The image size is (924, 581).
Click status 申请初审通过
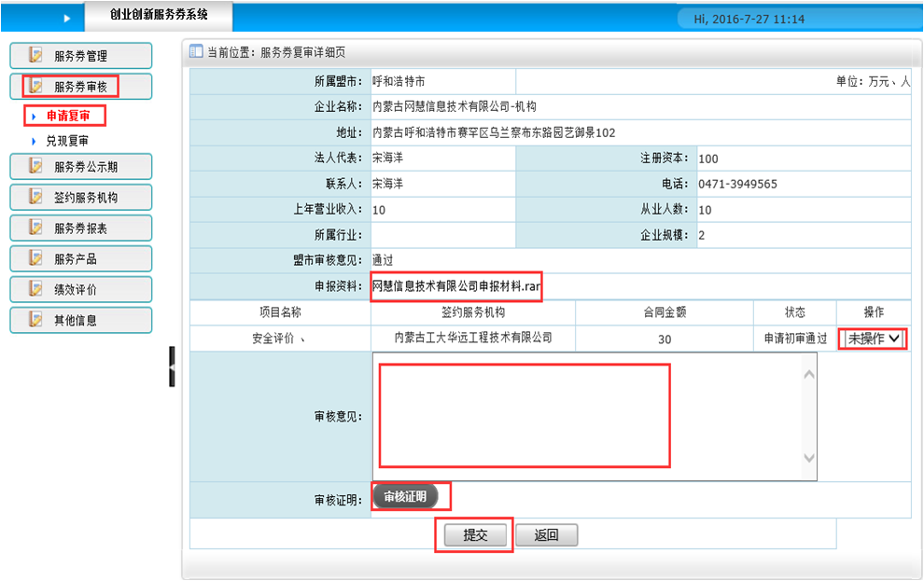795,339
